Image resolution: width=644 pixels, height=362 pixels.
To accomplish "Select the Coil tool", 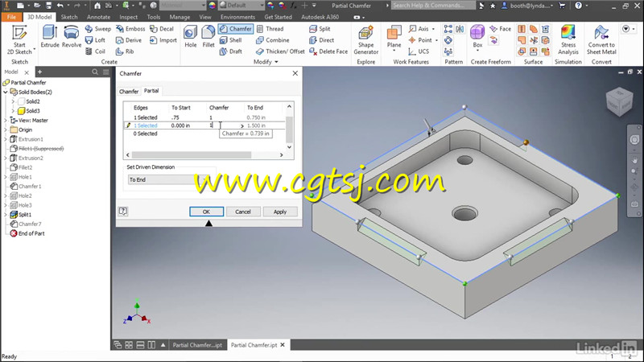I will (95, 51).
